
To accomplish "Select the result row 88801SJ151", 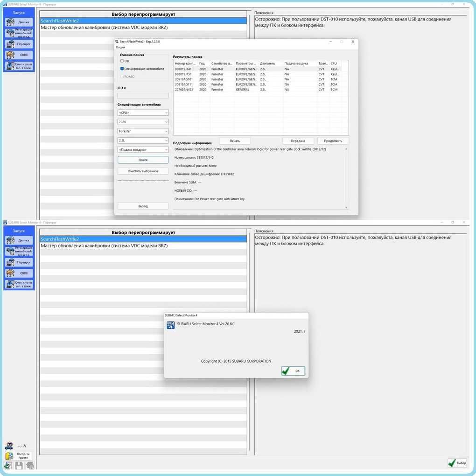I will coord(261,74).
